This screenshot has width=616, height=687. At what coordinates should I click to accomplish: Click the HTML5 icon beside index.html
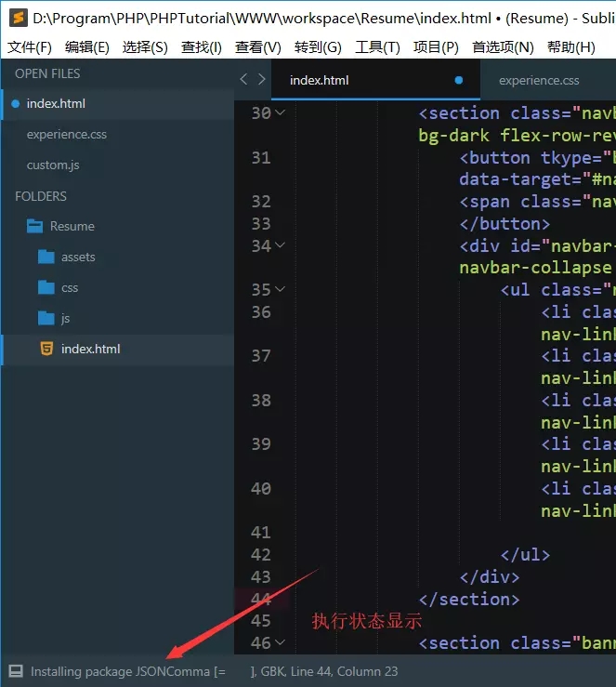pos(46,349)
